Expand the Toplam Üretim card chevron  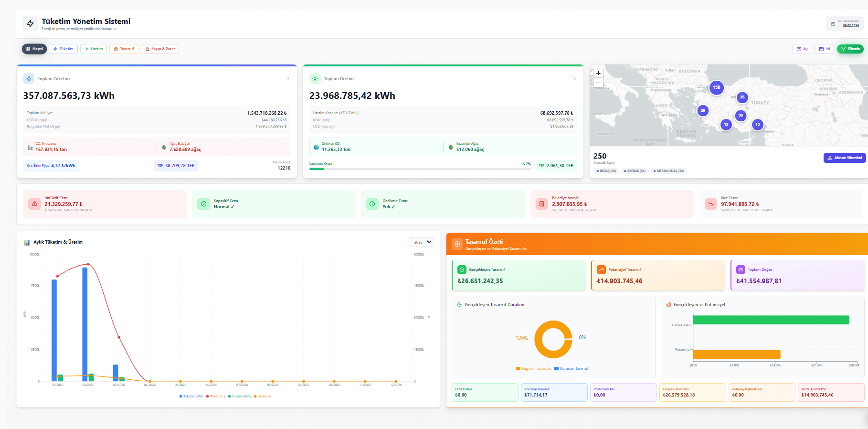(574, 78)
